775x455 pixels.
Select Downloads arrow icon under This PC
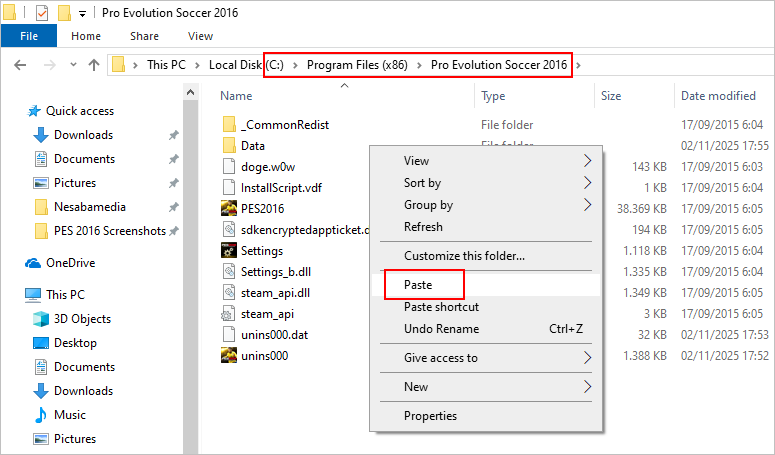coord(41,391)
